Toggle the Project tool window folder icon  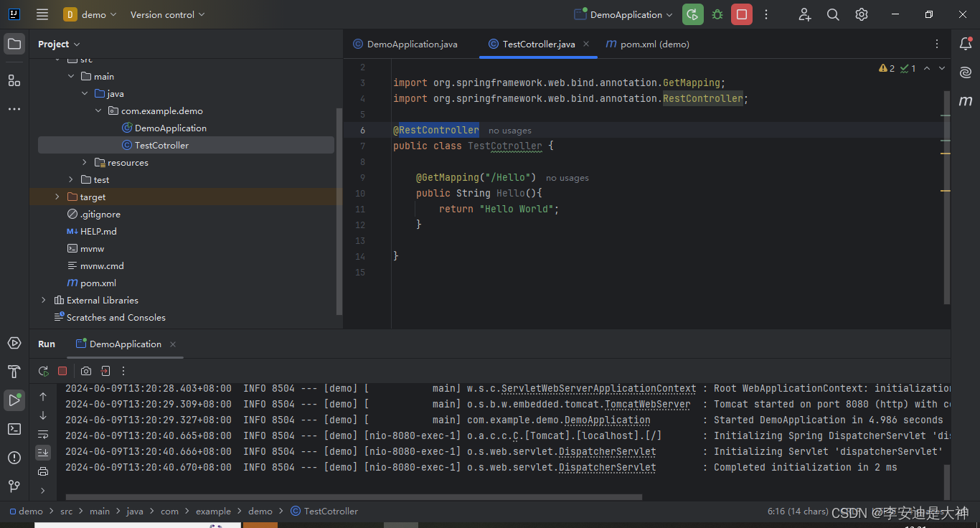pos(14,44)
